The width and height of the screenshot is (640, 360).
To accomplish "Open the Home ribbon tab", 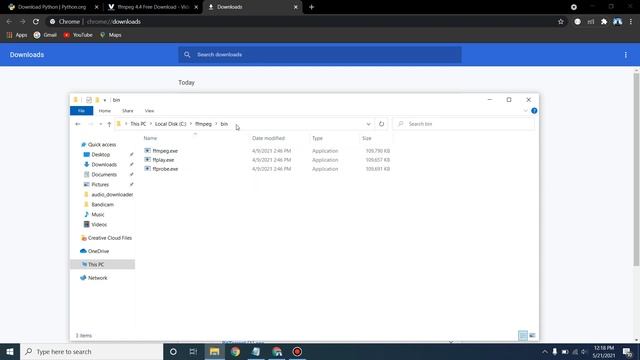I will 104,111.
